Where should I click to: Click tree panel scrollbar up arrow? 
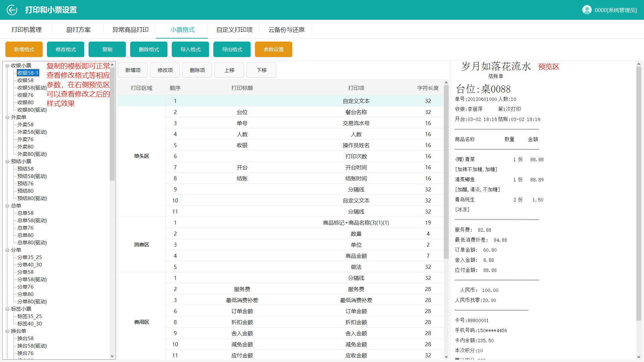(112, 64)
